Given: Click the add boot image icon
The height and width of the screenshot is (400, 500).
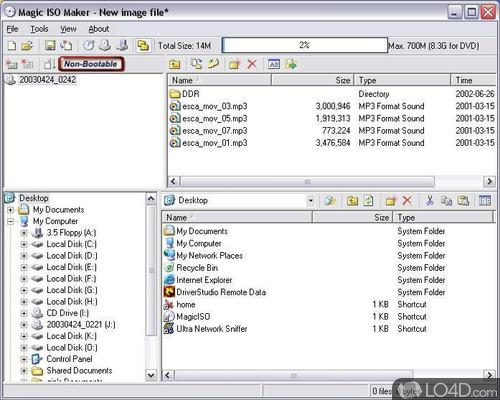Looking at the screenshot, I should click(x=12, y=64).
